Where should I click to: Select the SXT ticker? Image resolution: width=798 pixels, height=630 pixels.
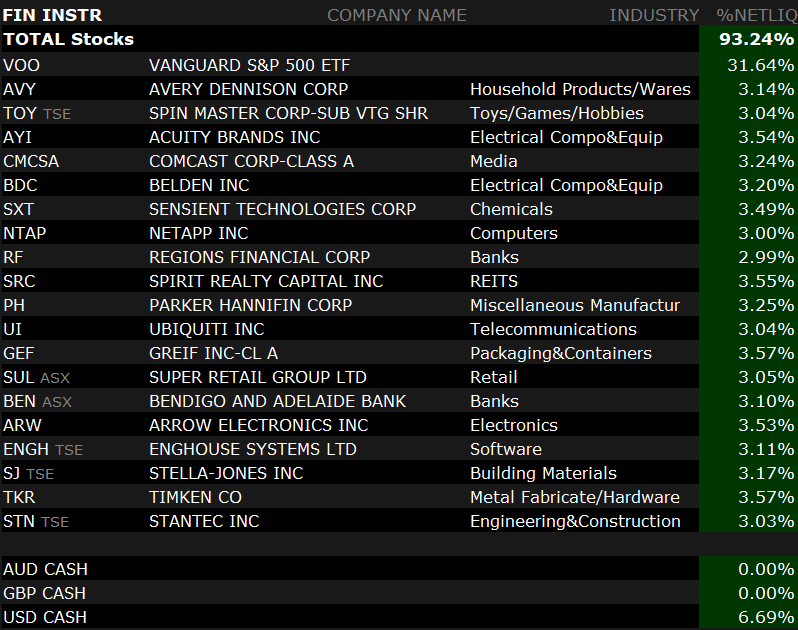[x=18, y=209]
